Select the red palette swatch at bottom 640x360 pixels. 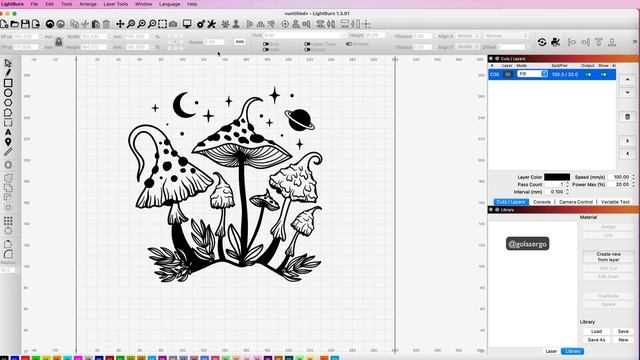click(x=25, y=358)
